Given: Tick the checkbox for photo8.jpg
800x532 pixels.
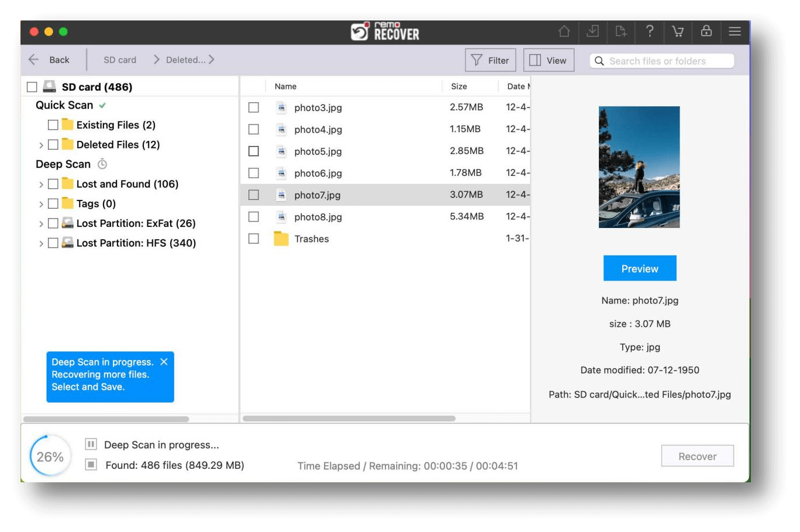Looking at the screenshot, I should [253, 217].
